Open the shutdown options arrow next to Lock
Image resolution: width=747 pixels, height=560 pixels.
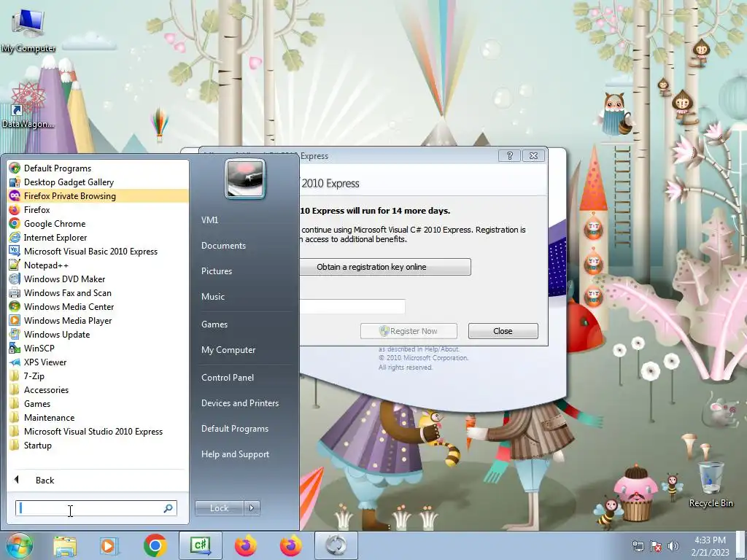click(x=252, y=508)
